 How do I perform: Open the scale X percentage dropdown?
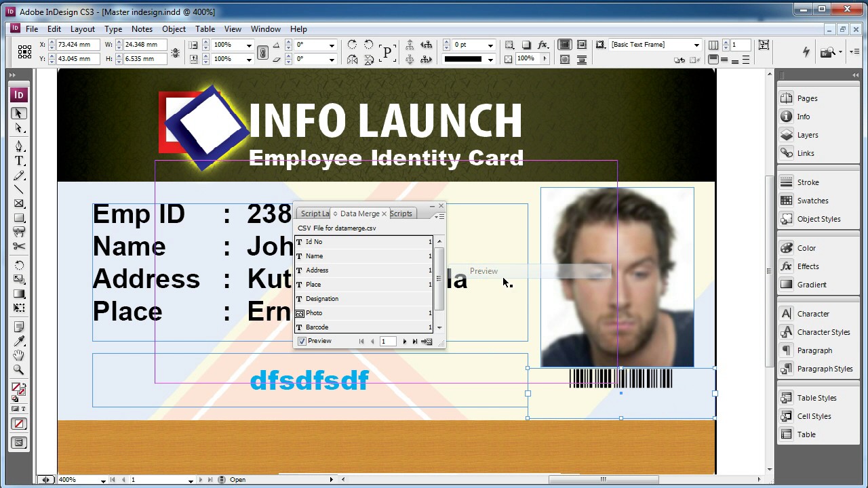point(249,45)
